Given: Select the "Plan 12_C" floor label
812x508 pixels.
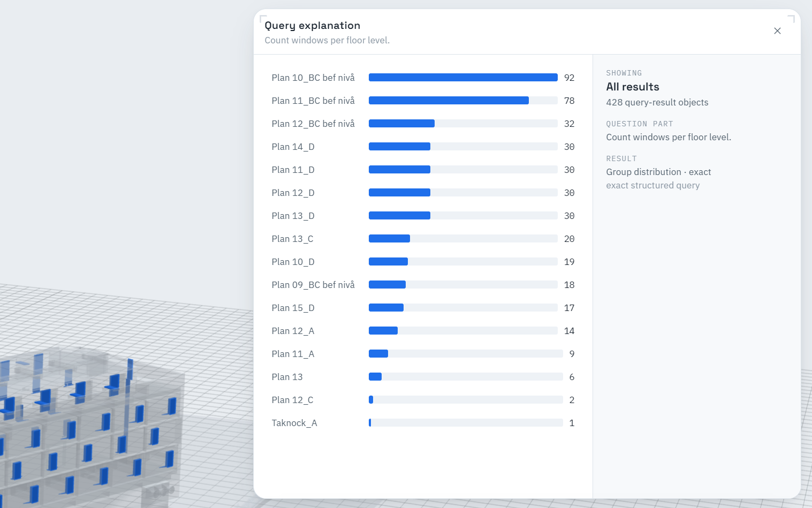Looking at the screenshot, I should [x=292, y=400].
